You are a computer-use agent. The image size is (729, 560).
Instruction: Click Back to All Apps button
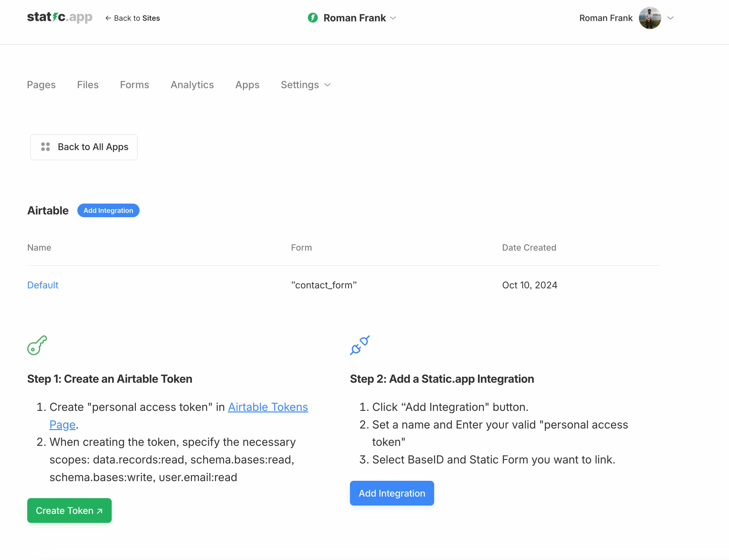pyautogui.click(x=84, y=147)
